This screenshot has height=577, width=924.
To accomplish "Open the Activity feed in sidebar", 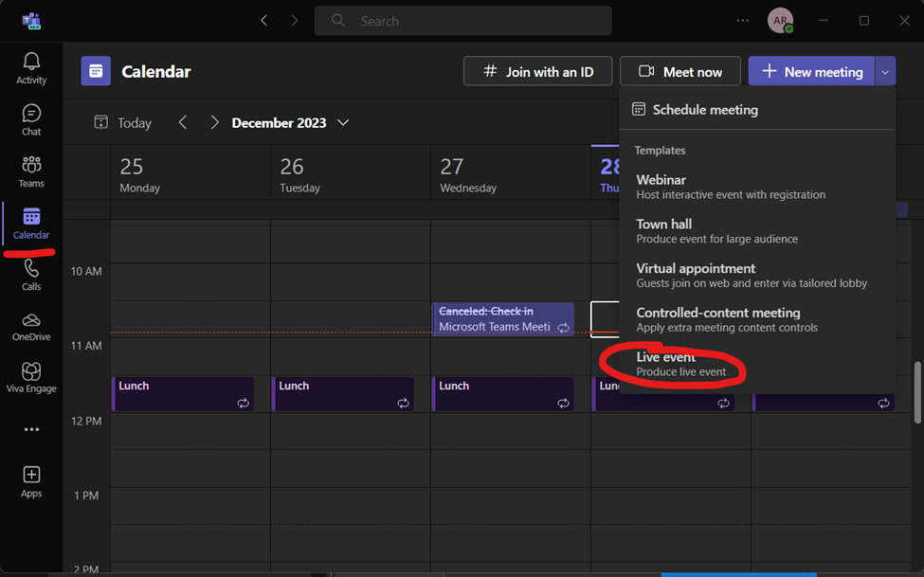I will pos(31,67).
